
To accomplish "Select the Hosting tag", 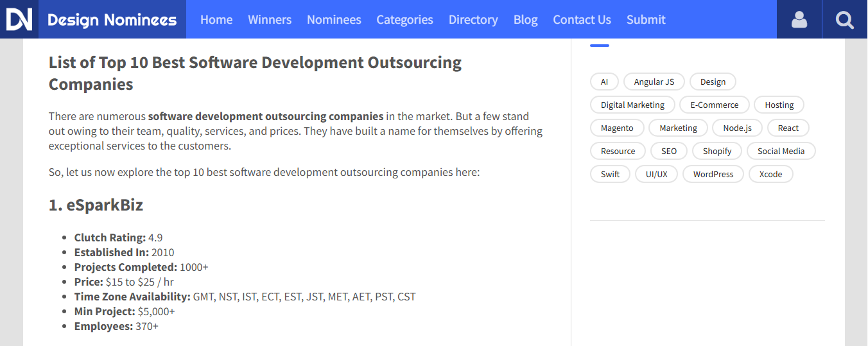I will tap(779, 105).
